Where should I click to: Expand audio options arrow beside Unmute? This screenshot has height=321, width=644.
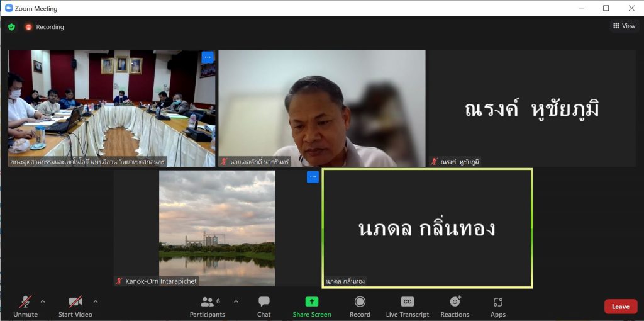(x=43, y=301)
